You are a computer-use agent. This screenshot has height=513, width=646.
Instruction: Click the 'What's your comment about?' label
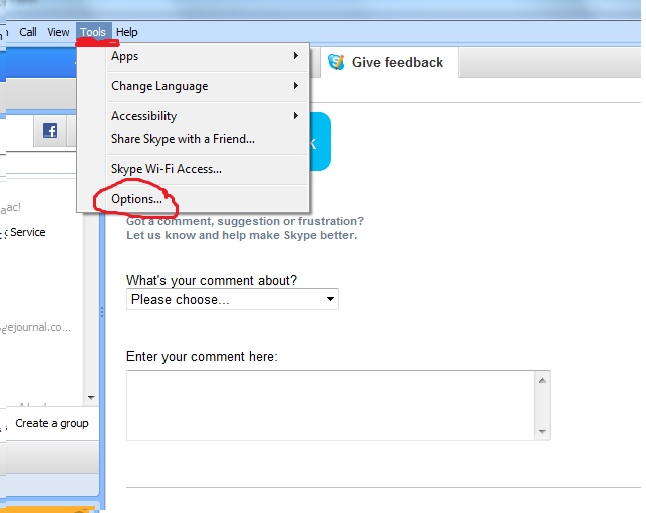(x=211, y=280)
